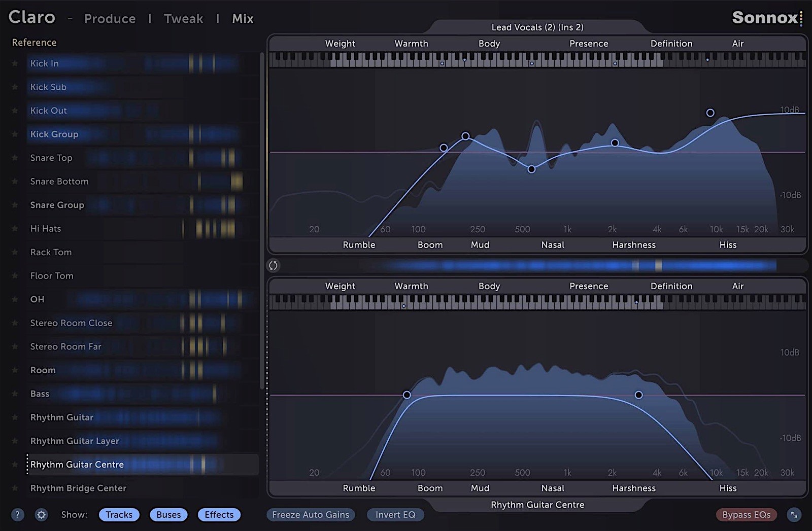Star the Stereo Room Close track
The height and width of the screenshot is (531, 812).
pyautogui.click(x=15, y=323)
